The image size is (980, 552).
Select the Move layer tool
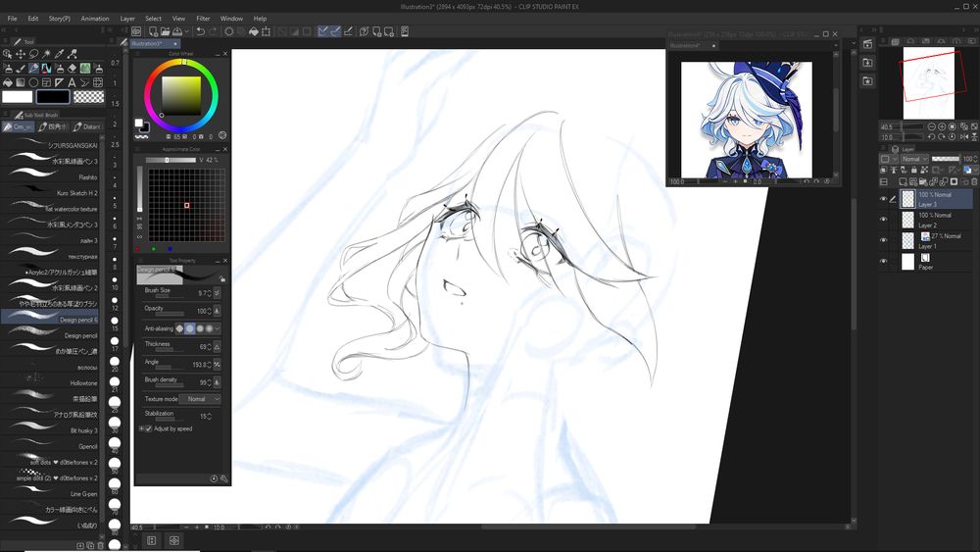[21, 54]
